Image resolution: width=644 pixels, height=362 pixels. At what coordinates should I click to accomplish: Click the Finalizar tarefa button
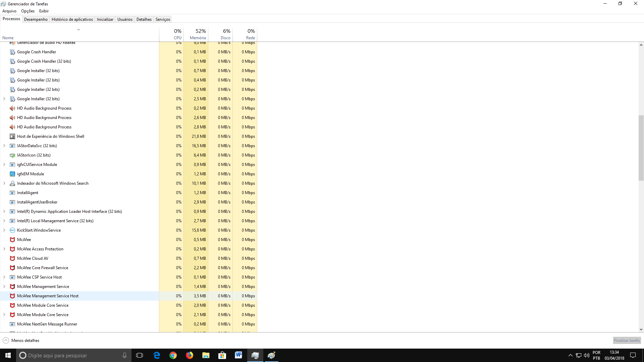[627, 341]
